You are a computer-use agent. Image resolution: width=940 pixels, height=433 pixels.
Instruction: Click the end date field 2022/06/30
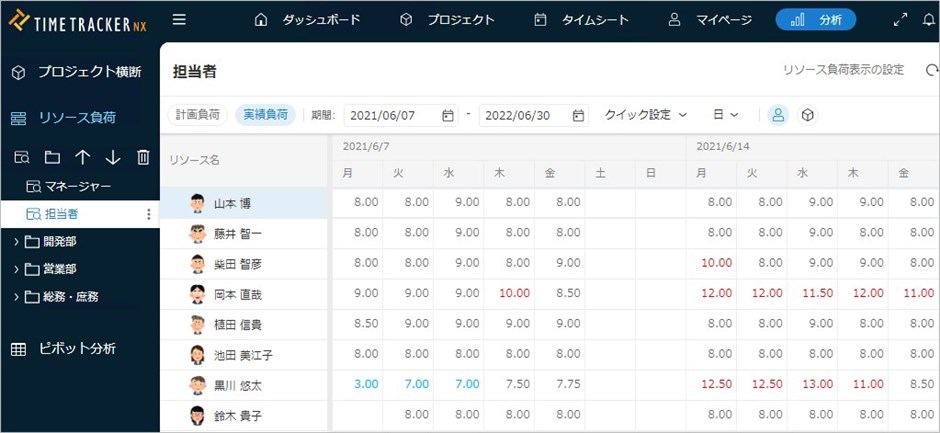pos(524,115)
